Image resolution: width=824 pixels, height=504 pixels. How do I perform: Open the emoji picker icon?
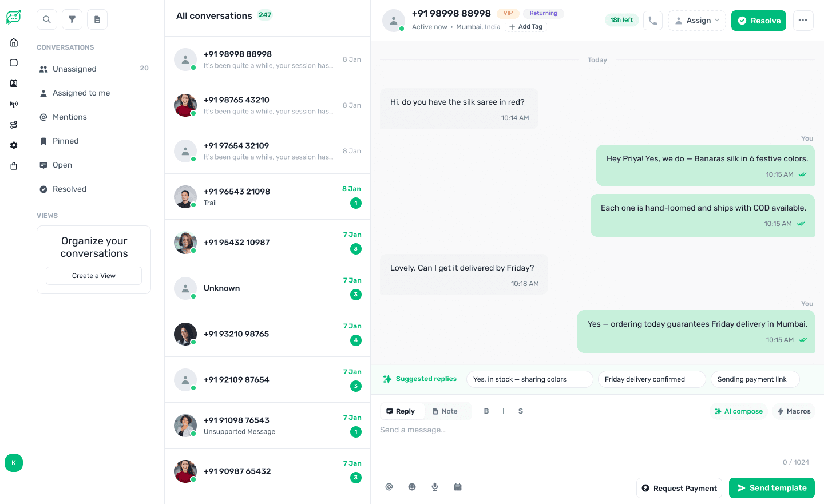(412, 487)
